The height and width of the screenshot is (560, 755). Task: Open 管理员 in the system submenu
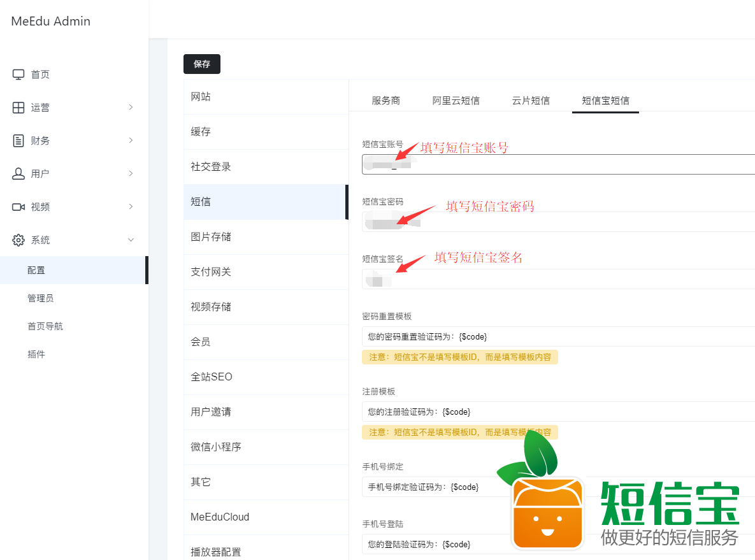40,298
